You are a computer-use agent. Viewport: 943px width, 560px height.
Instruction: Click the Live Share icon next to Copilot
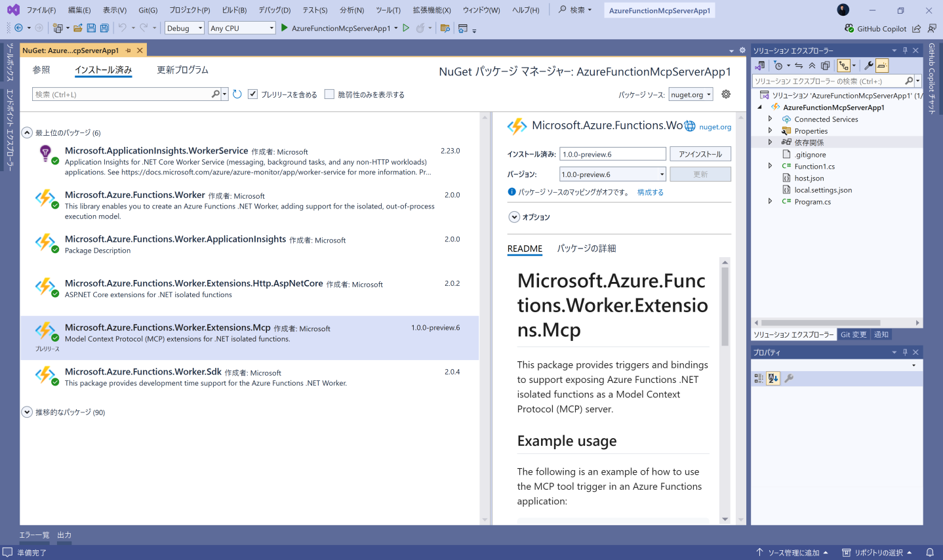click(x=917, y=29)
